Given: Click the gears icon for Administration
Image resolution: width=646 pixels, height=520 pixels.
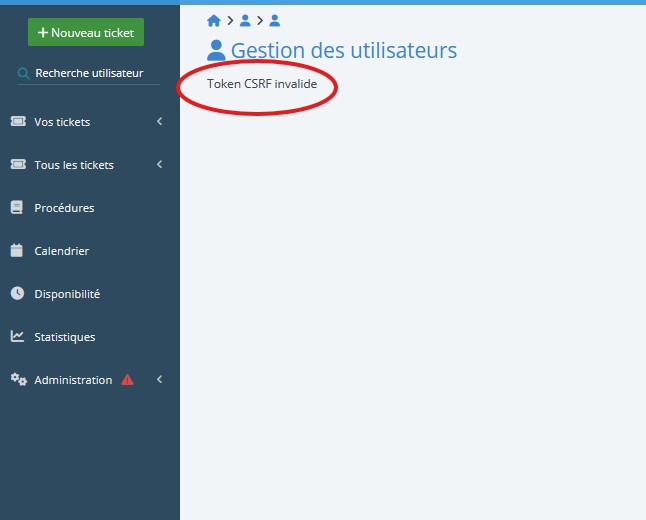Looking at the screenshot, I should (x=18, y=380).
